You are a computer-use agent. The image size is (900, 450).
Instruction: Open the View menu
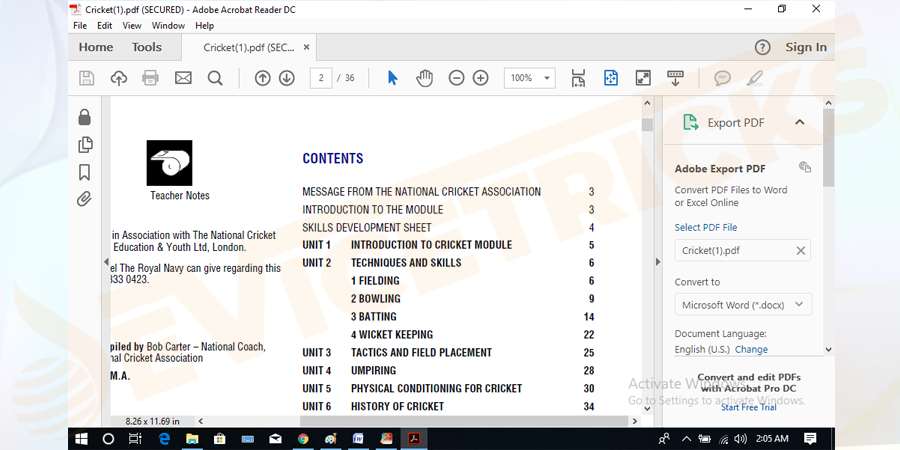click(131, 26)
